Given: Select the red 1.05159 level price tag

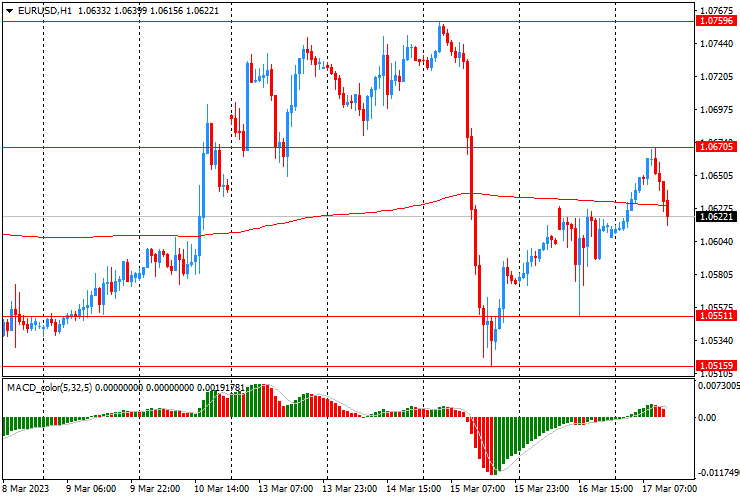Looking at the screenshot, I should (716, 365).
